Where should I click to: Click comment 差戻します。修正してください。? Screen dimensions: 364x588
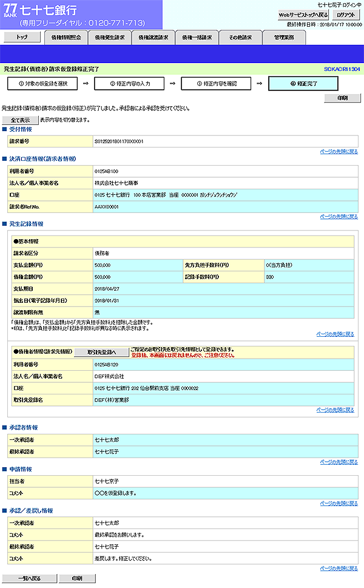point(123,559)
